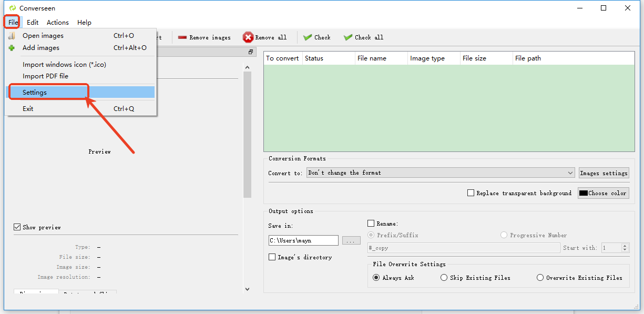
Task: Open the Actions menu
Action: [x=57, y=23]
